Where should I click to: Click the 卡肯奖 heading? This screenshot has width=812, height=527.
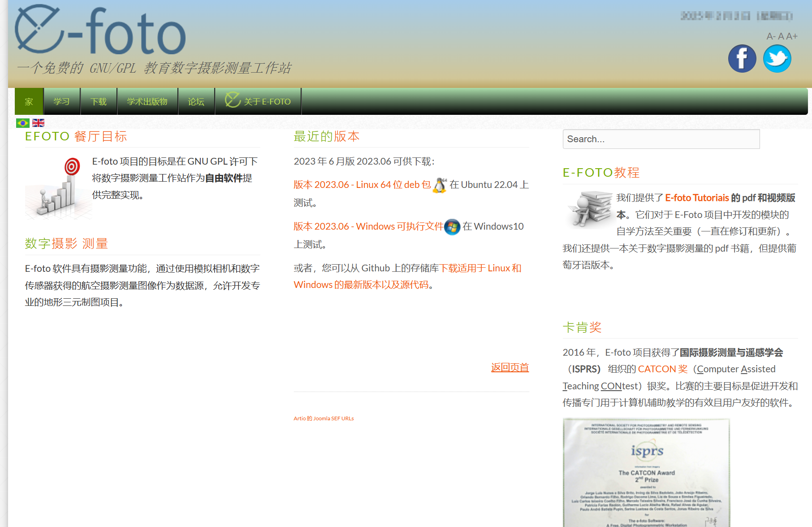(582, 327)
